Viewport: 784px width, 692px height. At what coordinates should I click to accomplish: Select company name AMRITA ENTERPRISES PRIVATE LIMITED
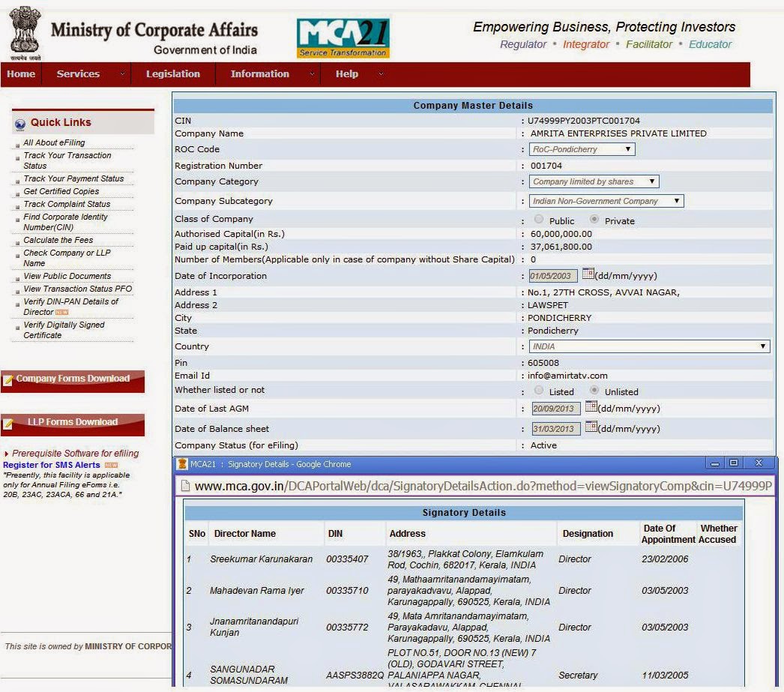pos(618,133)
